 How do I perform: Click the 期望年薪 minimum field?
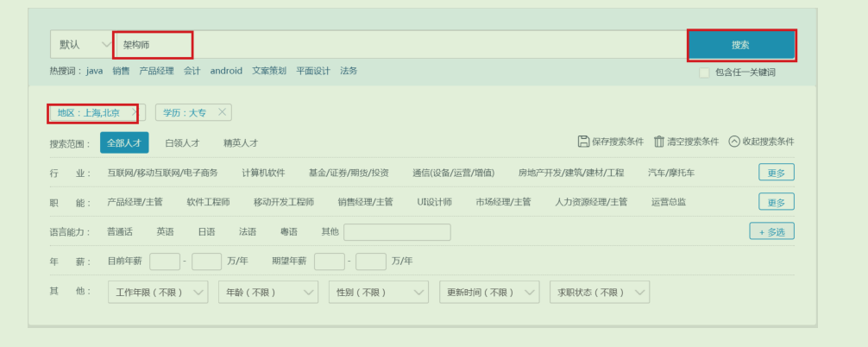(x=330, y=262)
